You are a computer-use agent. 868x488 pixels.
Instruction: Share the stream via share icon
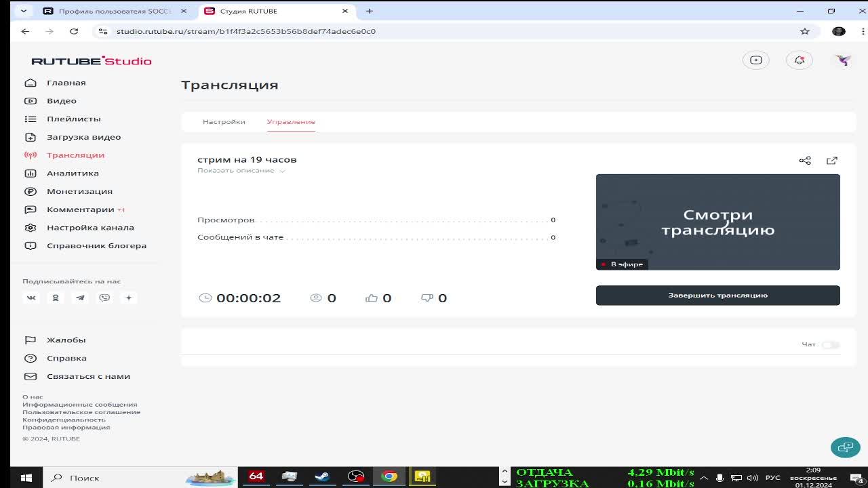[805, 161]
